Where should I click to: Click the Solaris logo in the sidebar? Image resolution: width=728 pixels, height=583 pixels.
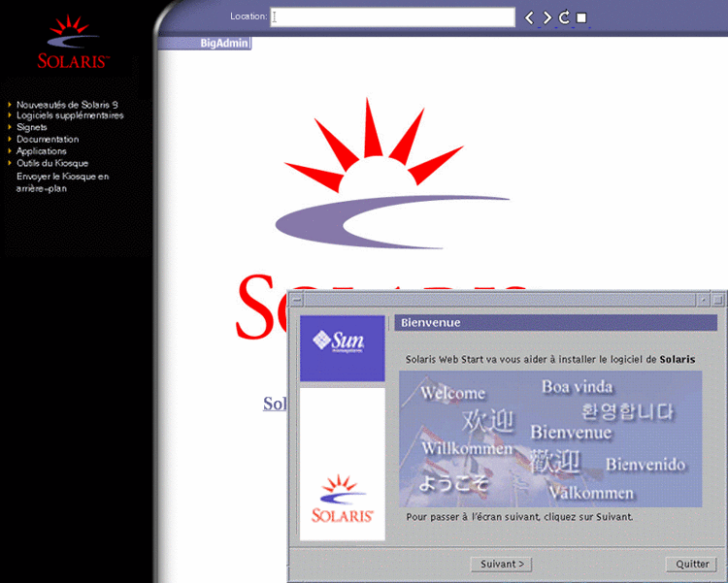tap(74, 43)
